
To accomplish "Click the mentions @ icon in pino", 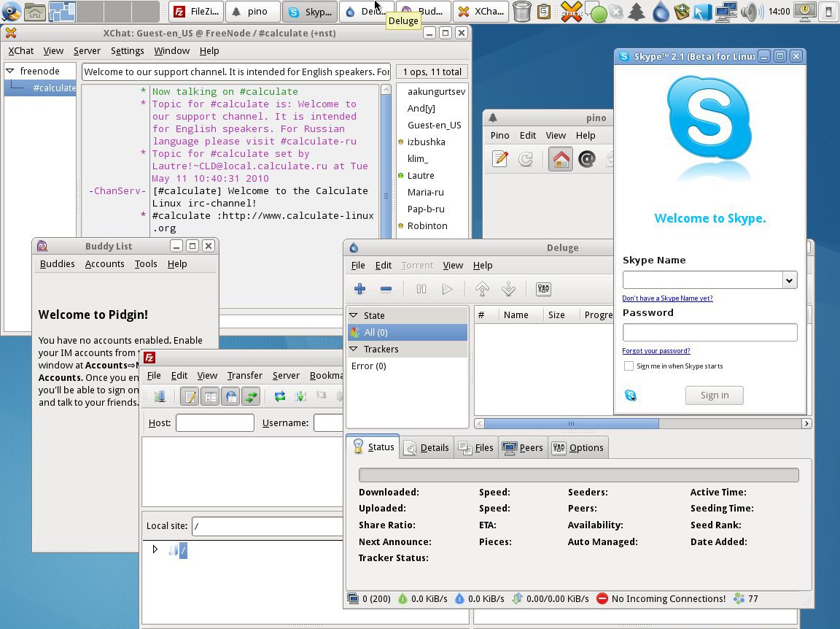I will 586,159.
